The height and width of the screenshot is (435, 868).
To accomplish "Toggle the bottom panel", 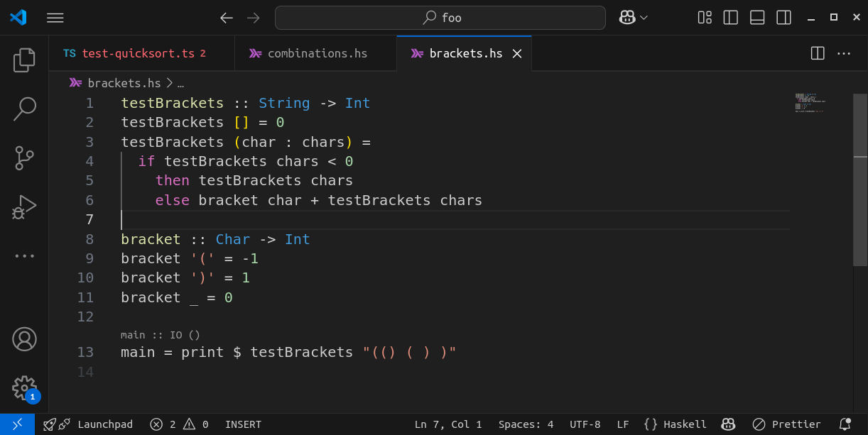I will click(x=757, y=18).
